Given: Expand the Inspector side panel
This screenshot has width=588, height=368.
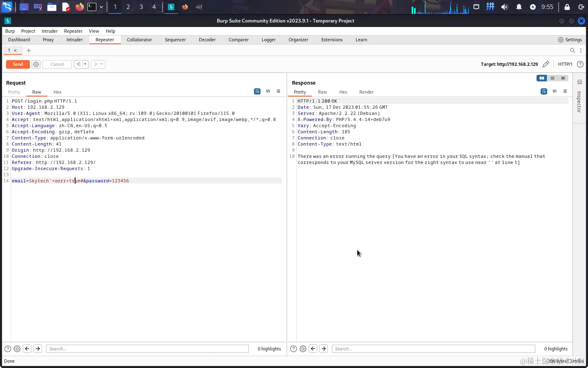Looking at the screenshot, I should [579, 102].
